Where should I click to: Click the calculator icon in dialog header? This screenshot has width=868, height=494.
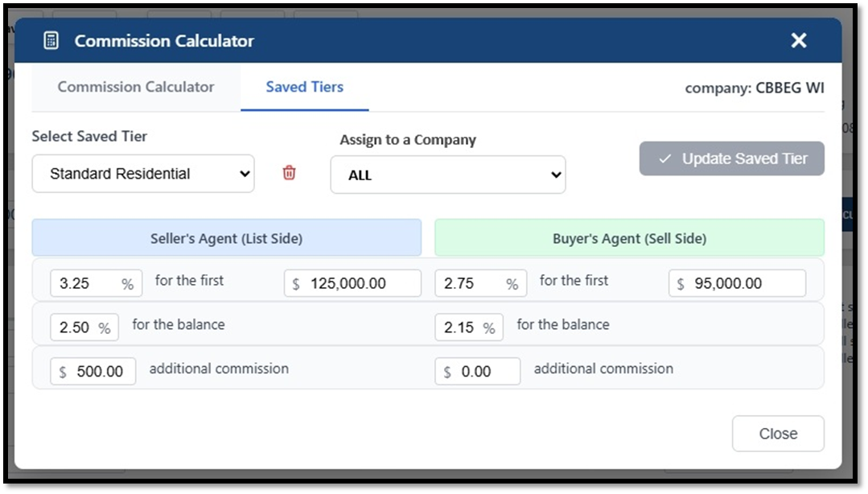coord(51,40)
